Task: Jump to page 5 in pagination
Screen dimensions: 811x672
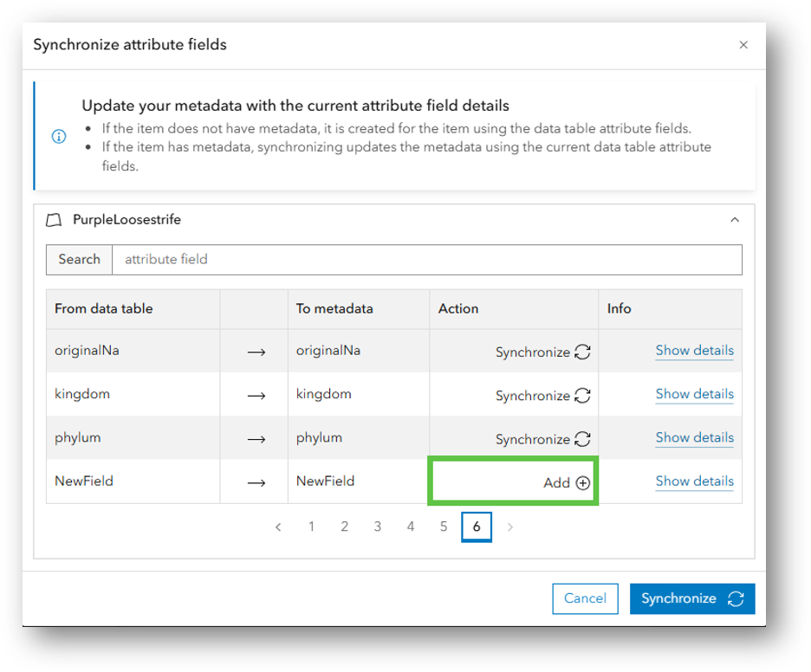Action: point(444,527)
